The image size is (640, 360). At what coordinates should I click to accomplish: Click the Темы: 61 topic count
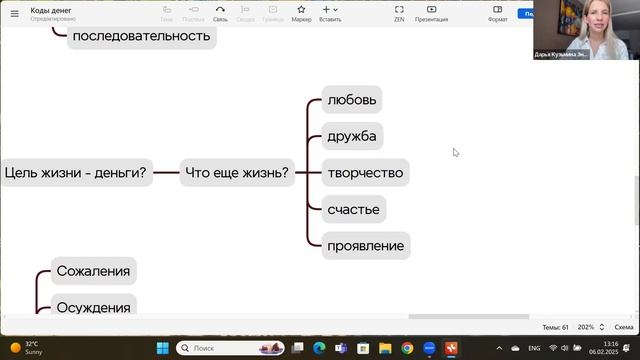(555, 327)
